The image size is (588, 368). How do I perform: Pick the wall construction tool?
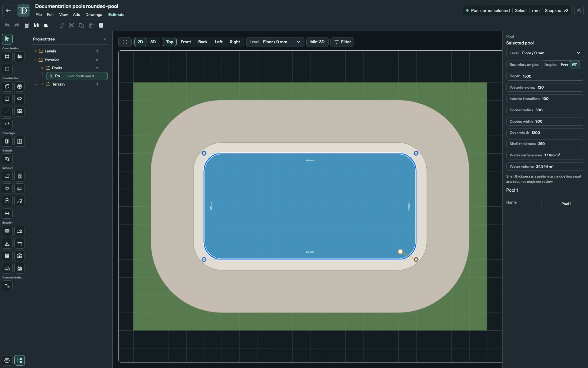pos(7,86)
